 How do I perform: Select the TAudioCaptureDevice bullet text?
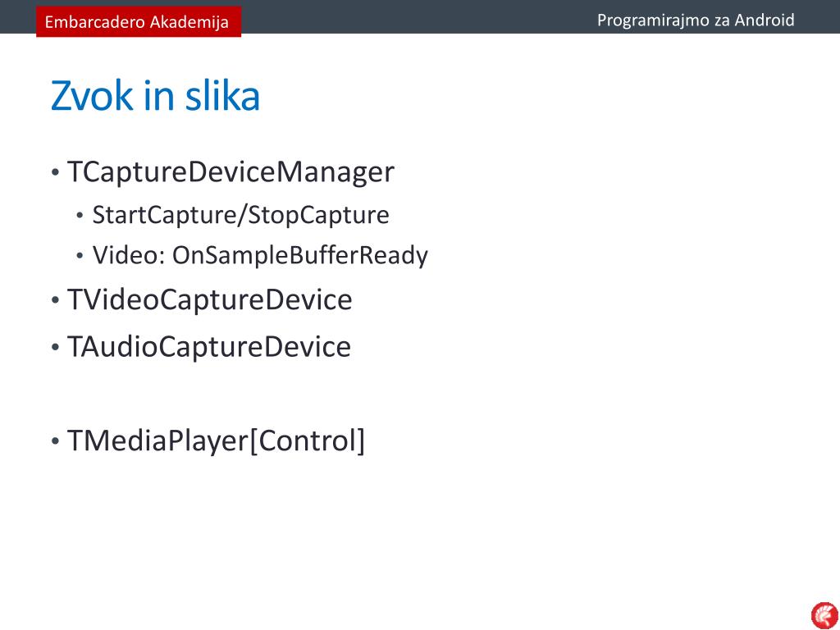pyautogui.click(x=209, y=347)
